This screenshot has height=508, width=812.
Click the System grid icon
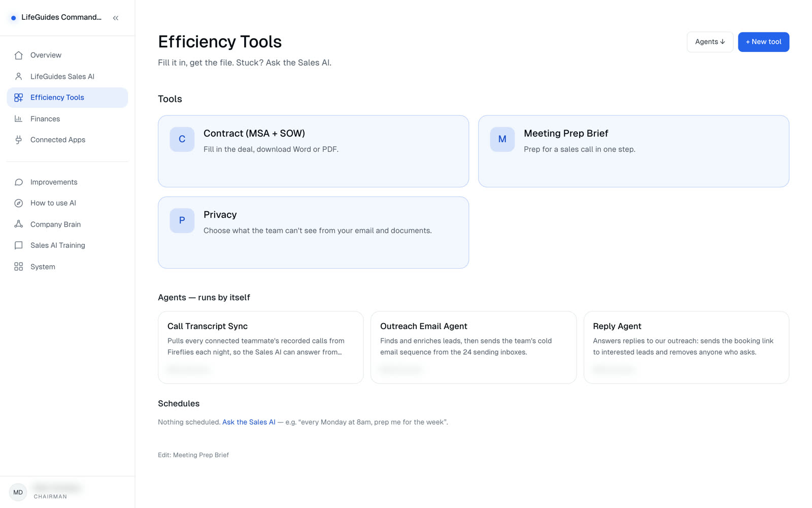[19, 267]
